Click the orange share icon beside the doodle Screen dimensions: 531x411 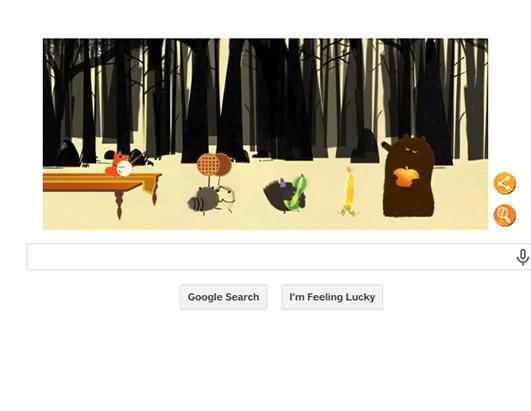tap(505, 183)
